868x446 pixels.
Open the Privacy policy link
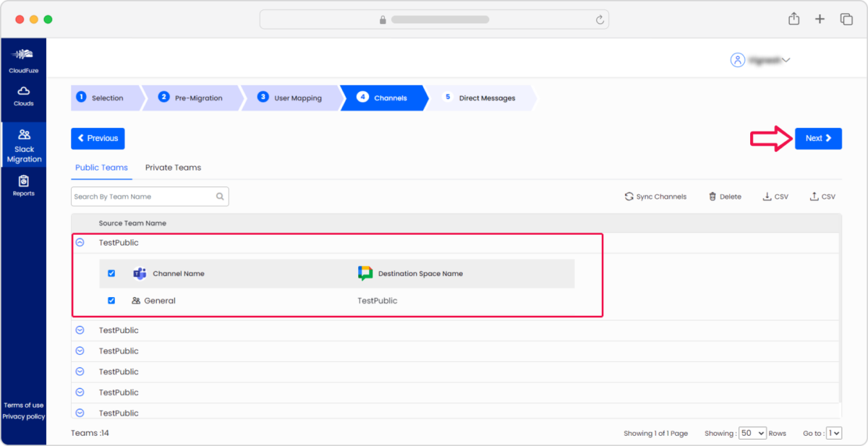click(24, 416)
